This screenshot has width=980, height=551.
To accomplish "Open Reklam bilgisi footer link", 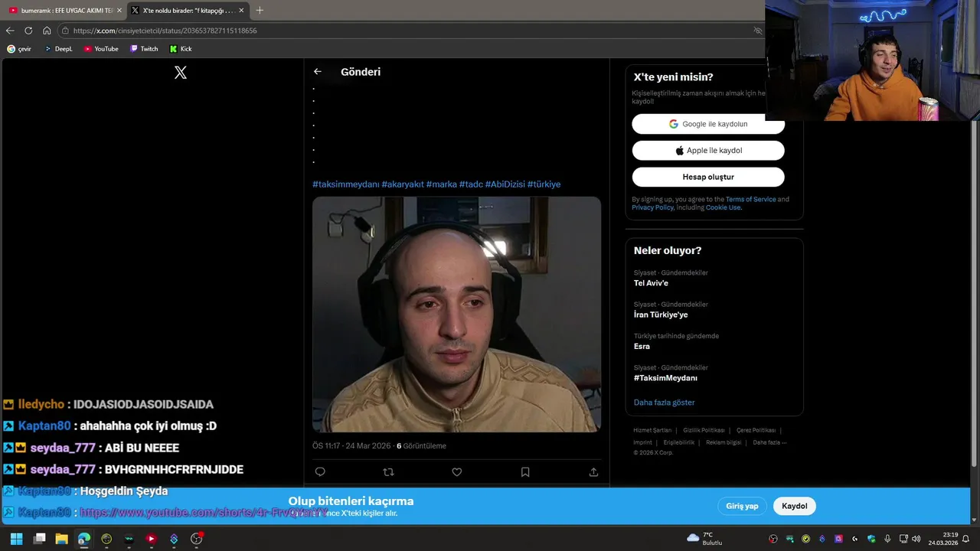I will tap(724, 442).
